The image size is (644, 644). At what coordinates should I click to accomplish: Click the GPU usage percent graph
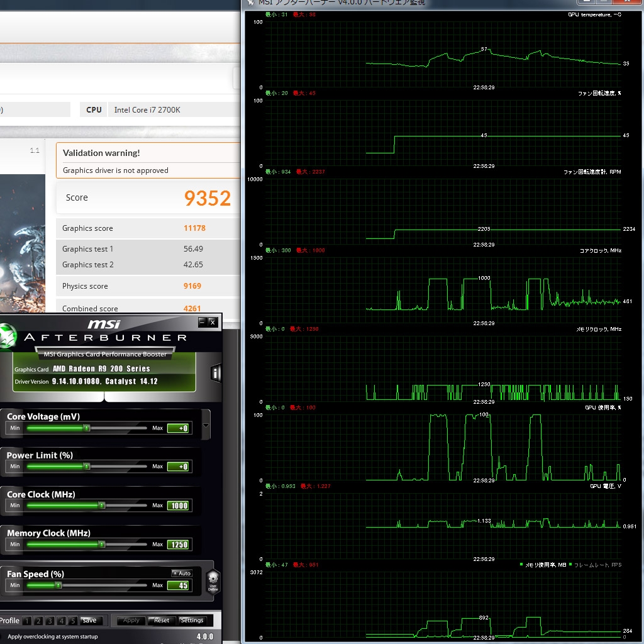(x=443, y=448)
